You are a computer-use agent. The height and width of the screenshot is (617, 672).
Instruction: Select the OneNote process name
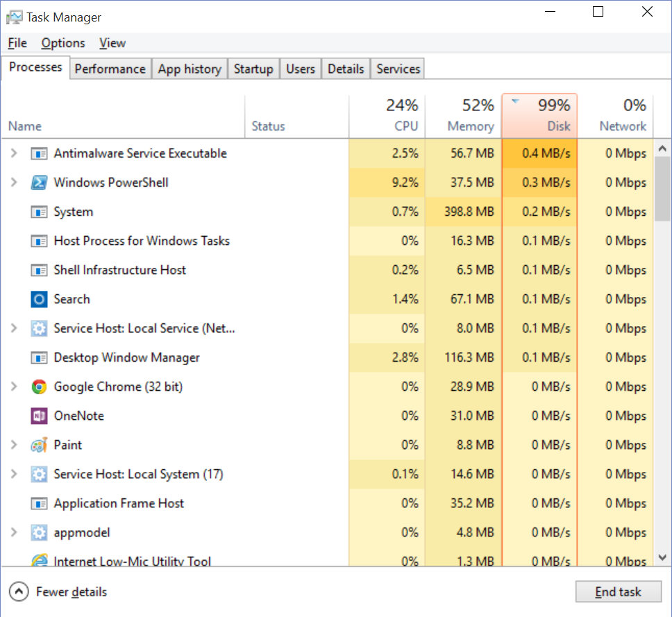coord(79,416)
